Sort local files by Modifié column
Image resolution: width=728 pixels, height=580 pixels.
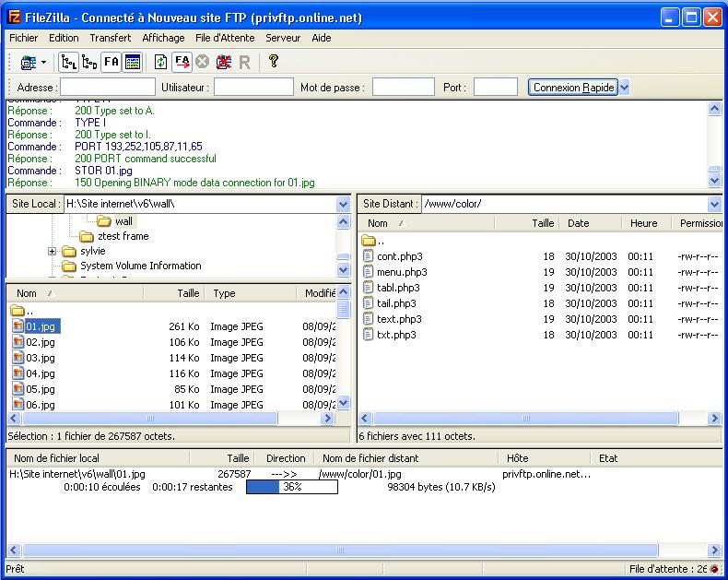coord(316,293)
